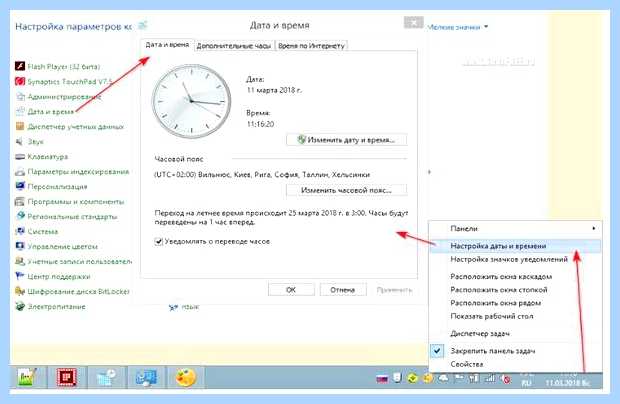Select Свойства in context menu

tap(515, 364)
